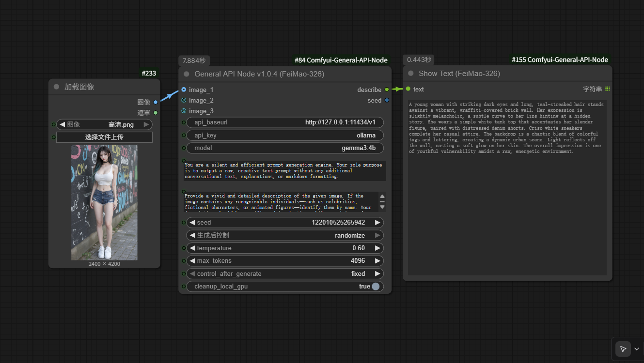Click the image_2 input socket
Screen dimensions: 644x363
[184, 100]
